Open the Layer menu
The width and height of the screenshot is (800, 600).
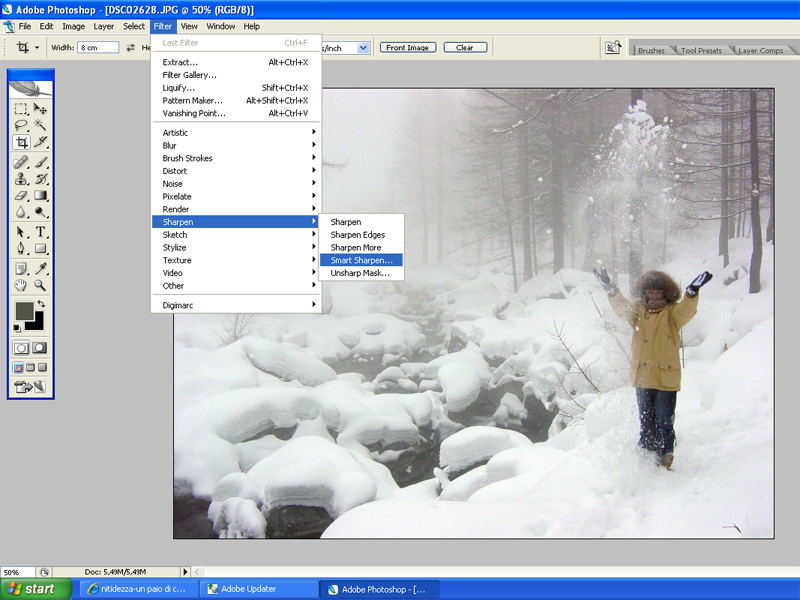(x=104, y=26)
